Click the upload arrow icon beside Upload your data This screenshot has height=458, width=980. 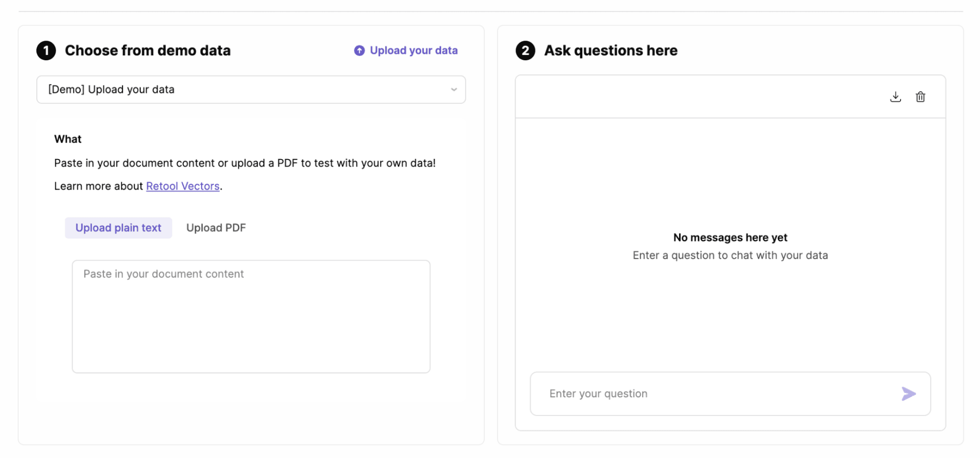[x=359, y=50]
